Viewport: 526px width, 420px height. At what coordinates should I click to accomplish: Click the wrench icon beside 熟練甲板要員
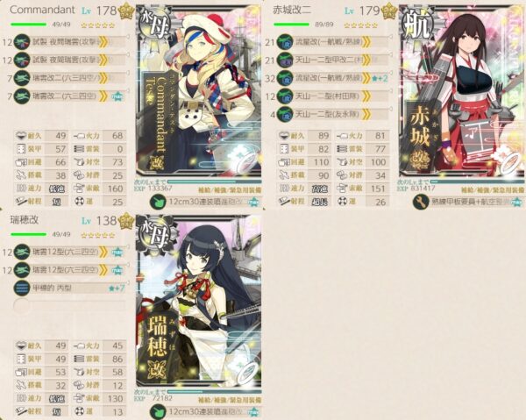pos(421,202)
